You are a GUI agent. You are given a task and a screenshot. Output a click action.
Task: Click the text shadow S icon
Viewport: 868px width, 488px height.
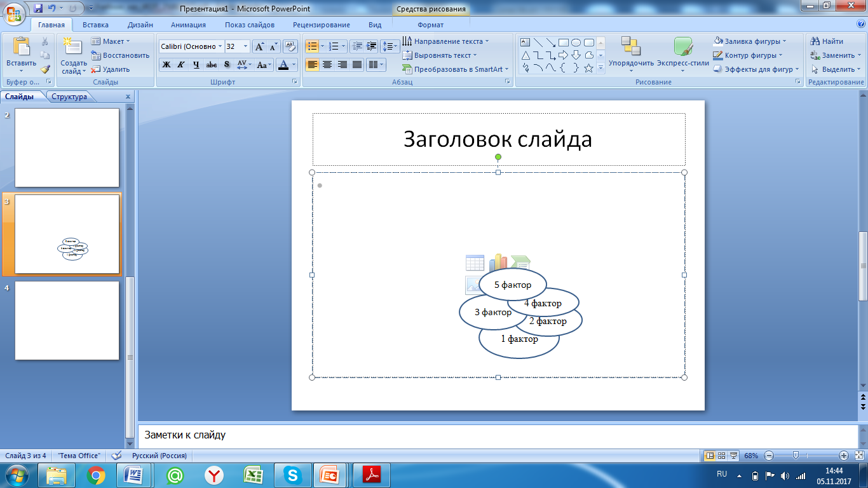click(x=227, y=65)
